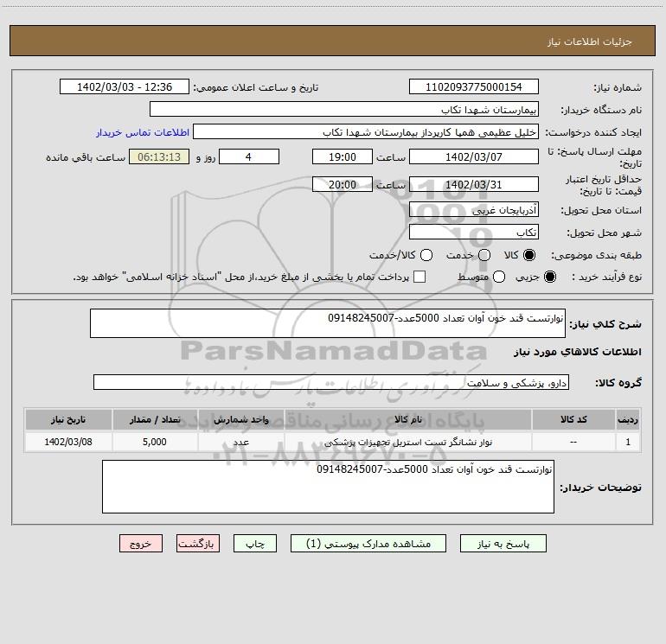The height and width of the screenshot is (644, 666).
Task: Select the متوسط purchase type radio
Action: pos(499,277)
